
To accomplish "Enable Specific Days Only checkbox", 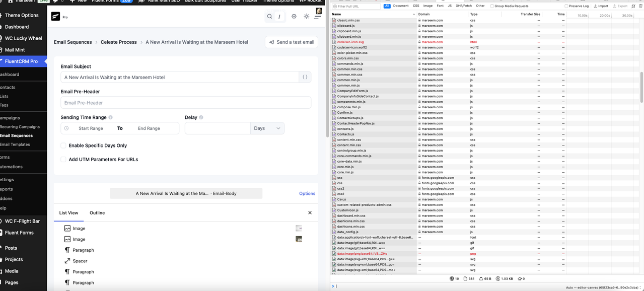I will click(x=63, y=146).
